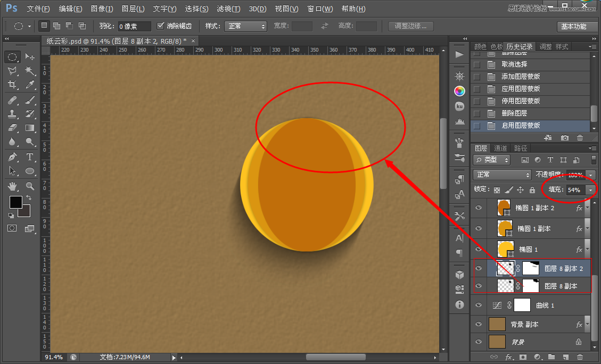Select the Elliptical Marquee tool
The image size is (601, 364).
(12, 57)
